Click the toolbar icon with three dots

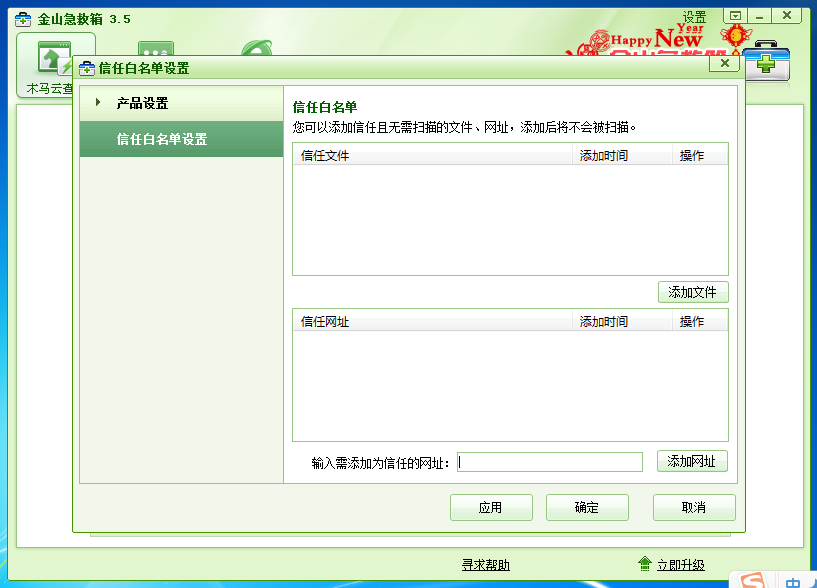click(x=155, y=50)
